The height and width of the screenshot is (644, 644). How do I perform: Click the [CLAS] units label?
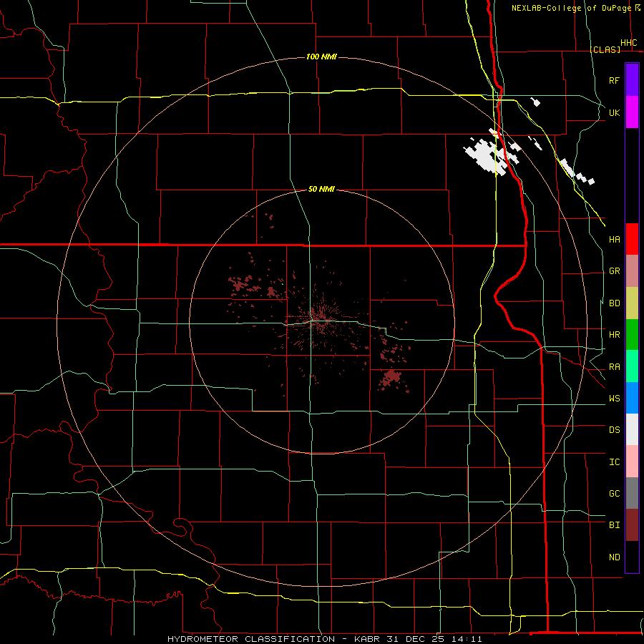[605, 49]
